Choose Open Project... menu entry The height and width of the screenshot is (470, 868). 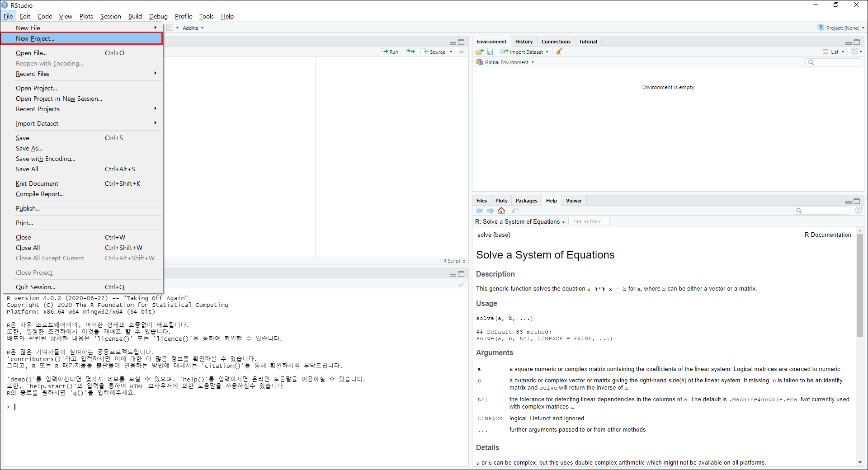(x=82, y=88)
